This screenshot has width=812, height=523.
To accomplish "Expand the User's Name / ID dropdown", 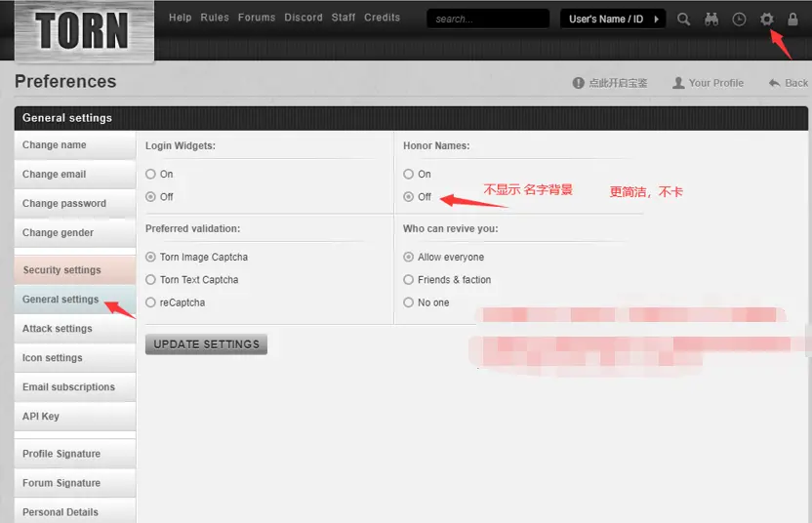I will (x=612, y=19).
